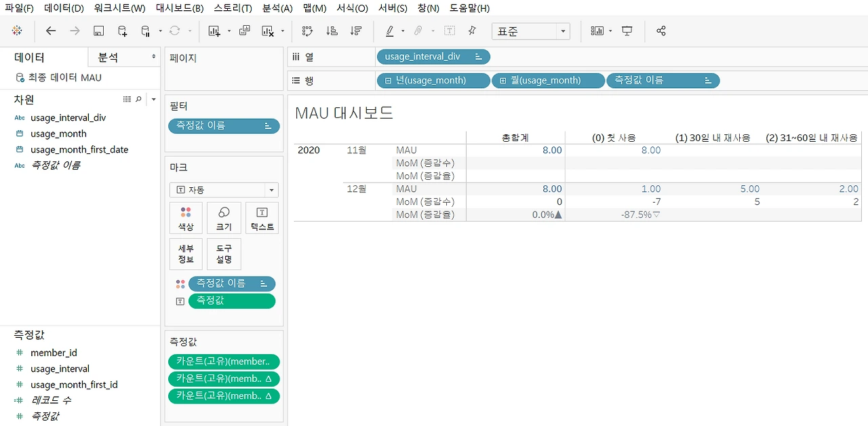Click the Sort ascending icon

click(x=332, y=31)
